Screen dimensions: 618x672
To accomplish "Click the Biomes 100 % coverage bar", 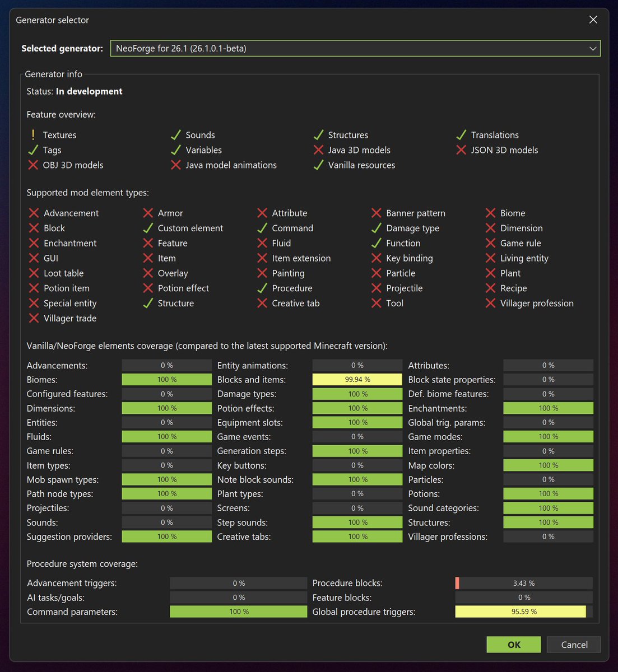I will tap(167, 380).
